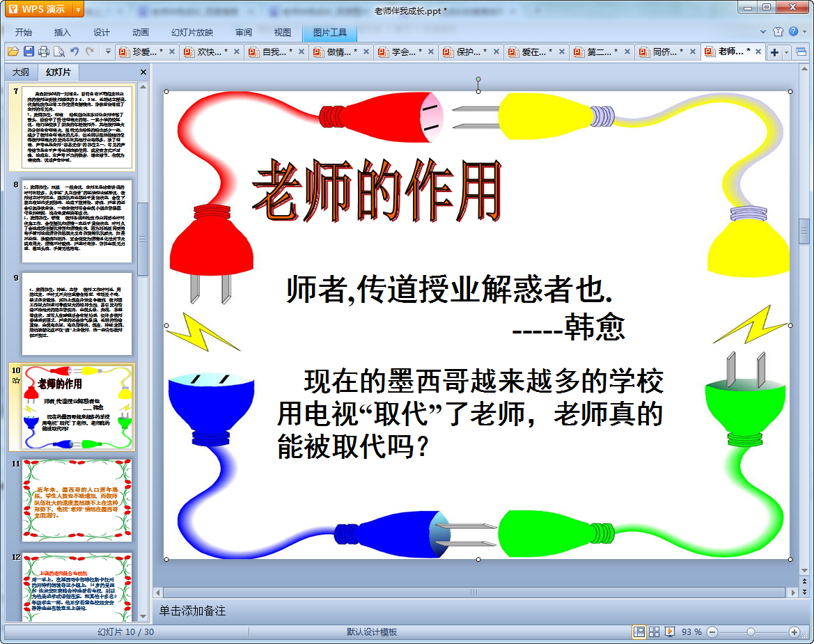Switch to Slide Sorter view icon
Screen dimensions: 814x644
tap(654, 631)
